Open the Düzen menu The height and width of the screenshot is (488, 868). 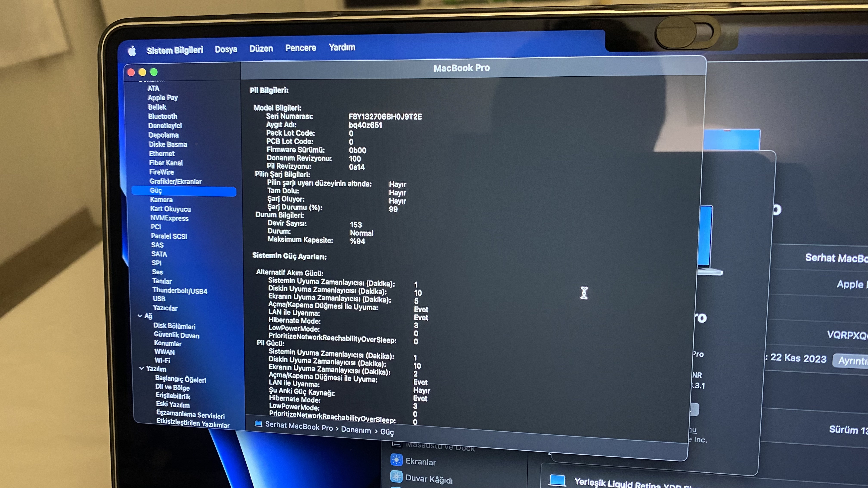[x=261, y=48]
